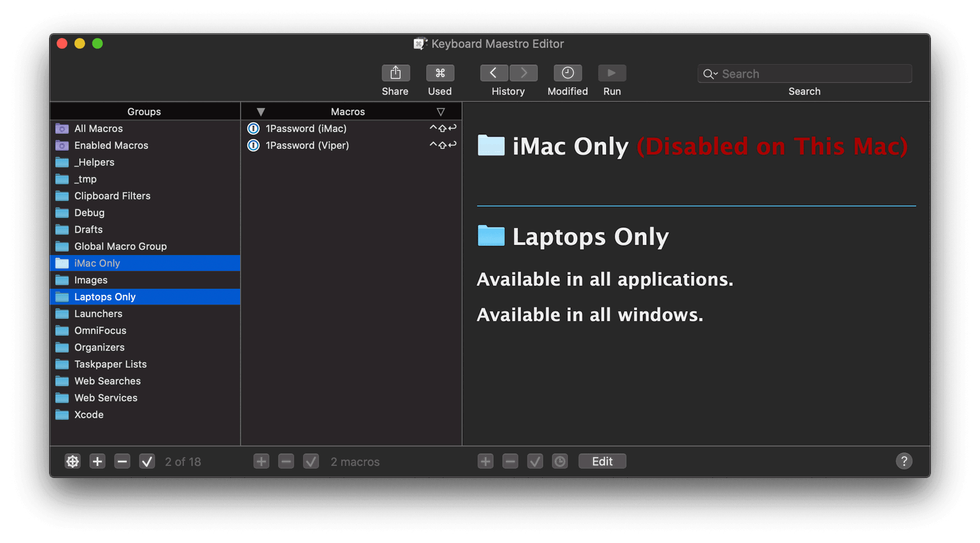980x543 pixels.
Task: Click the filled triangle in Macros header
Action: tap(261, 112)
